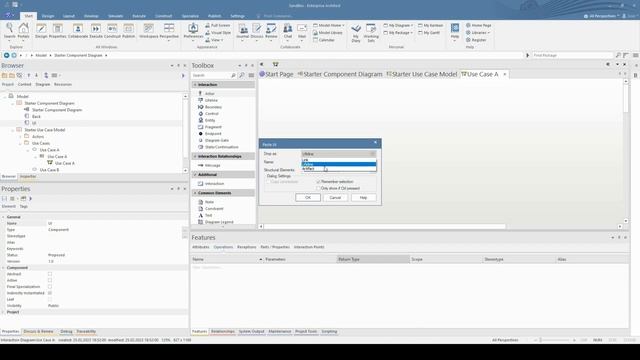
Task: Open the Home Page link
Action: click(478, 25)
